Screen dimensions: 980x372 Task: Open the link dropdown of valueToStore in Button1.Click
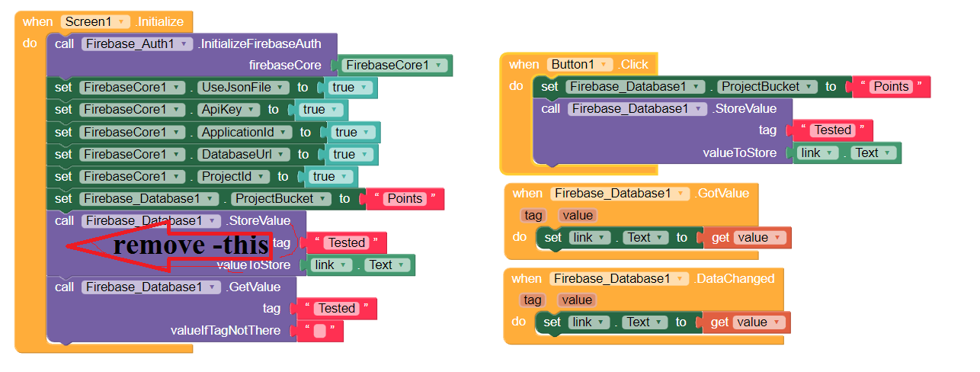point(817,152)
